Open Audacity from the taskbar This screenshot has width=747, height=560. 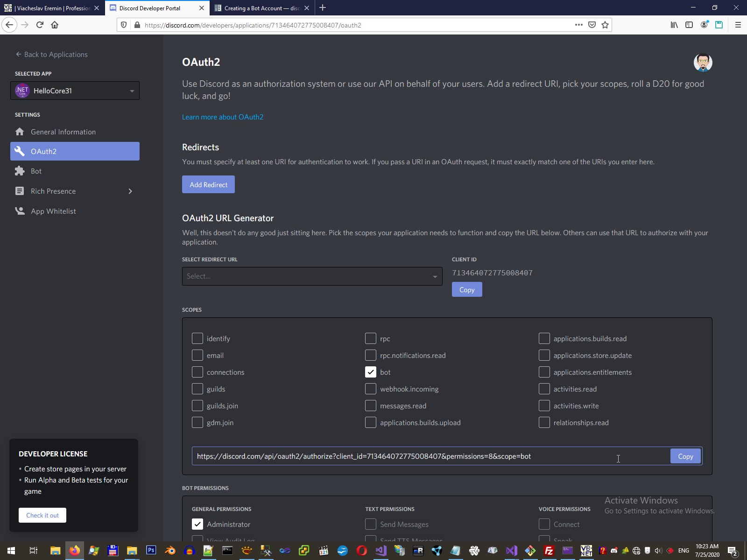point(189,551)
